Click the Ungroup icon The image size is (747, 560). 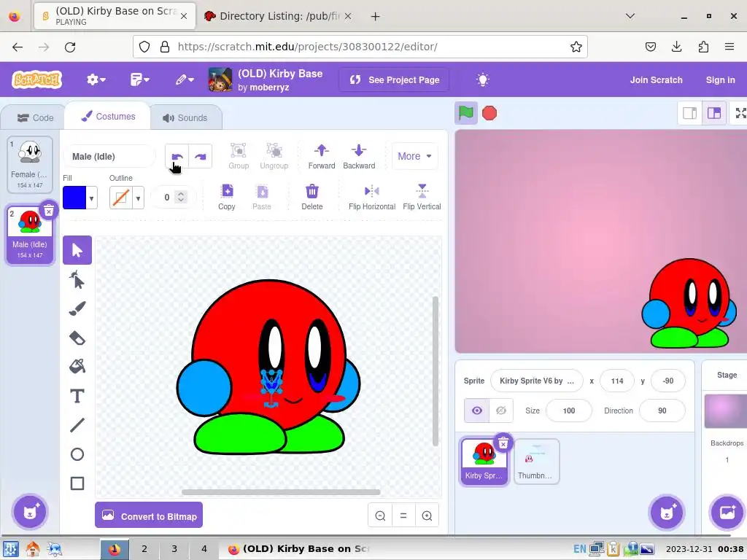coord(274,156)
